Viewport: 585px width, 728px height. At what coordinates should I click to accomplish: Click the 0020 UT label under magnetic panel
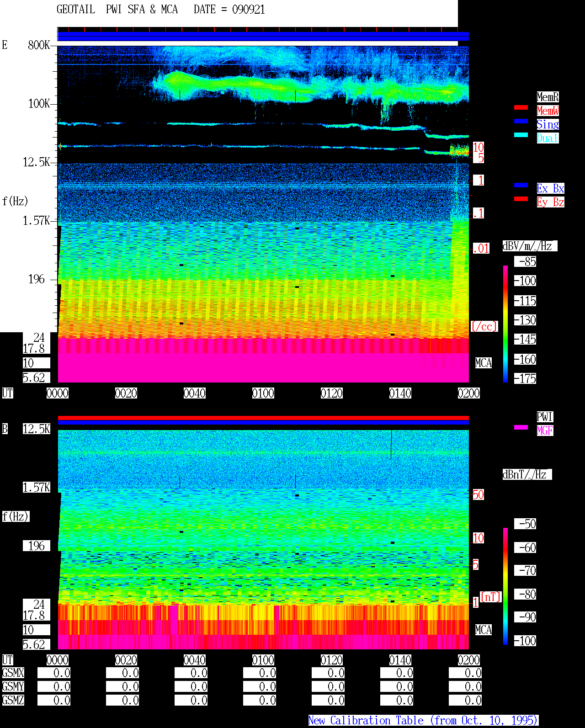[x=126, y=660]
